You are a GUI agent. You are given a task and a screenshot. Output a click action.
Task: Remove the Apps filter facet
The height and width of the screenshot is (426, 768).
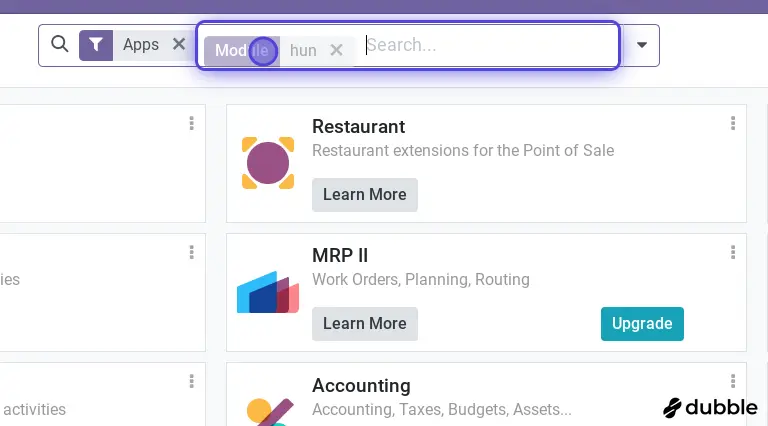pos(179,44)
